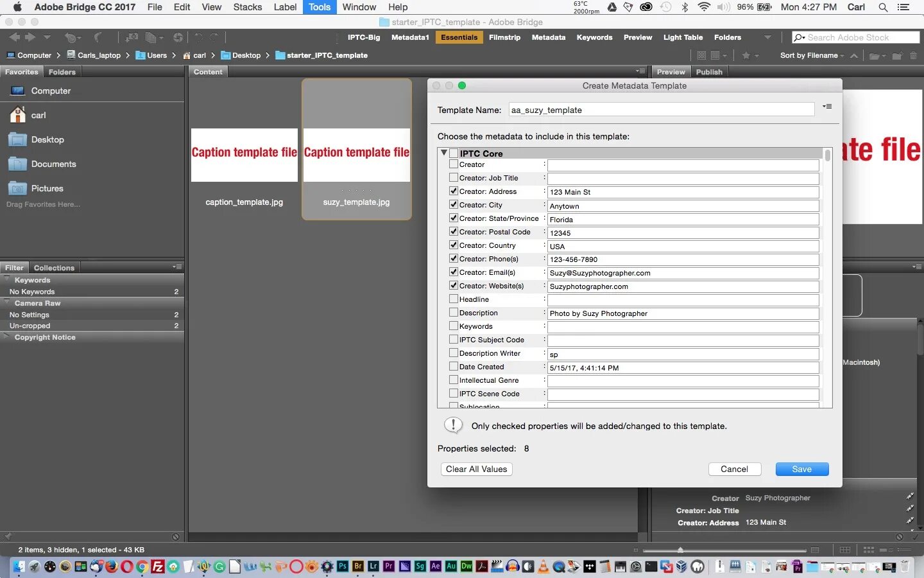Delete item using the trash icon

[x=914, y=56]
